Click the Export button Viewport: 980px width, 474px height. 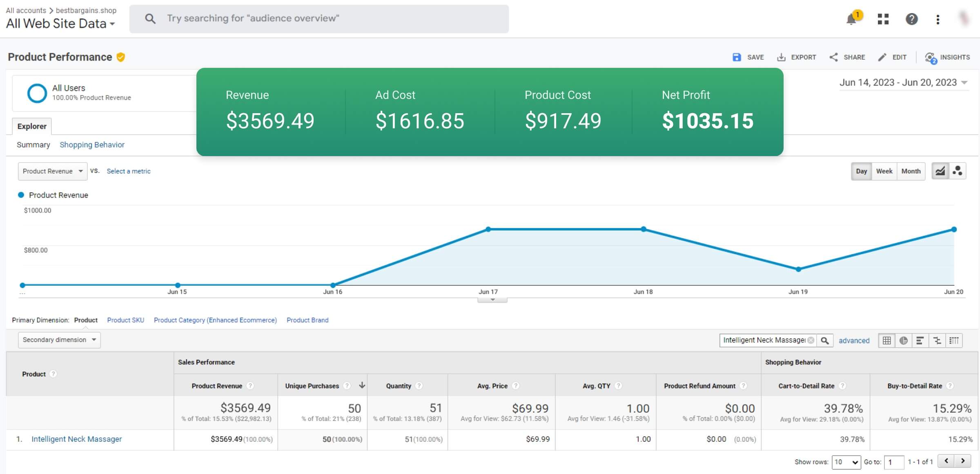coord(796,57)
